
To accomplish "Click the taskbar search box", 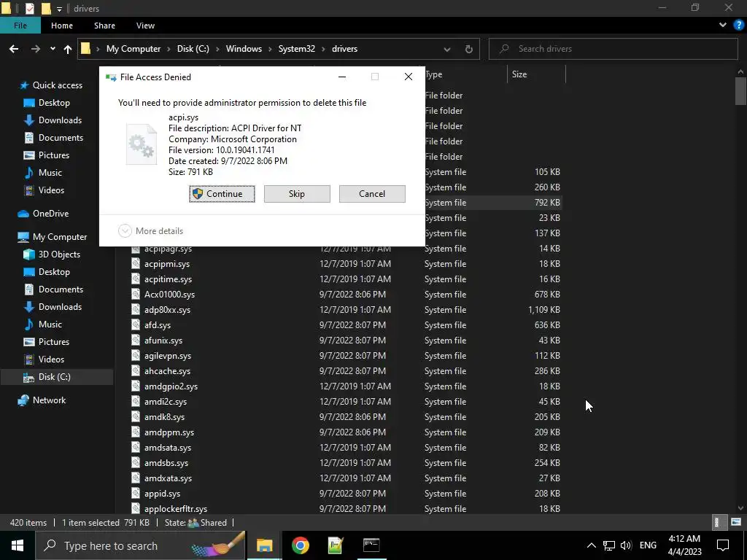I will click(141, 545).
